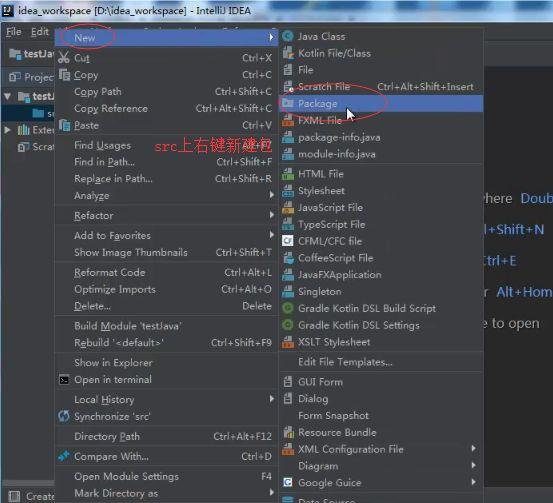The image size is (553, 503).
Task: Click the Scratch File icon
Action: point(288,86)
